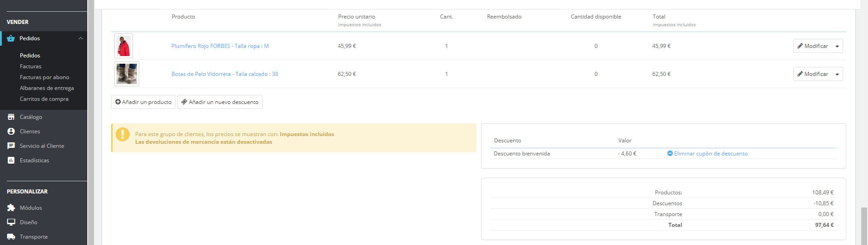Click the Diseño monitor icon
The width and height of the screenshot is (868, 245).
click(11, 222)
